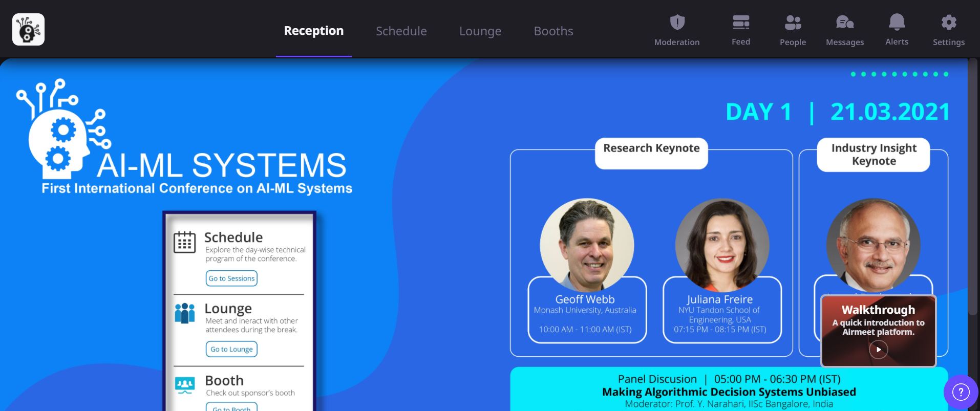Click Juliana Freire's speaker photo

click(x=722, y=245)
